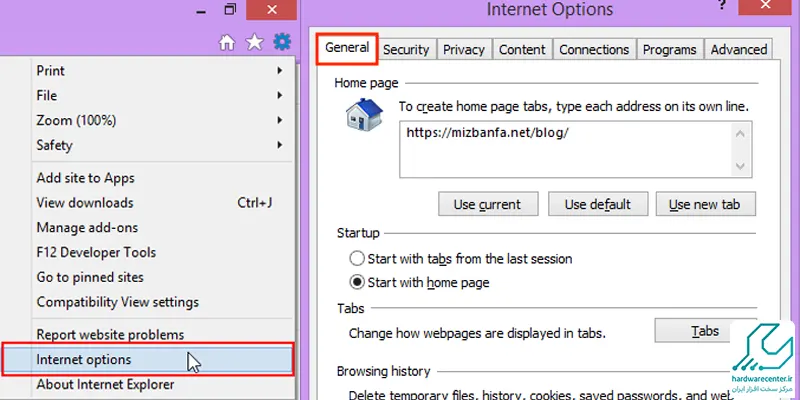Click the home page box scroll down arrow

click(x=741, y=166)
